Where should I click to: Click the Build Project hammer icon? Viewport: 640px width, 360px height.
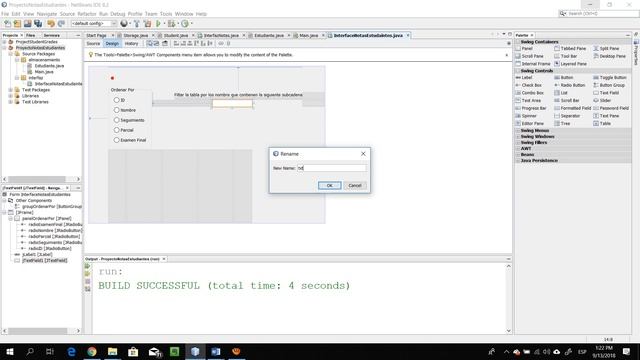click(x=137, y=24)
